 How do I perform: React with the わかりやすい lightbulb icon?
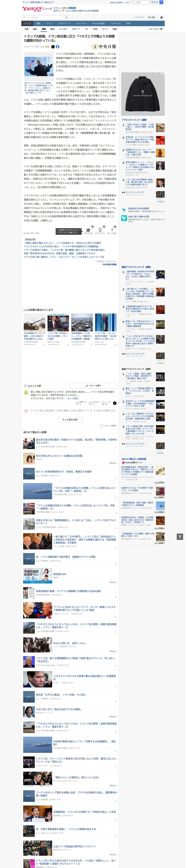(100, 230)
